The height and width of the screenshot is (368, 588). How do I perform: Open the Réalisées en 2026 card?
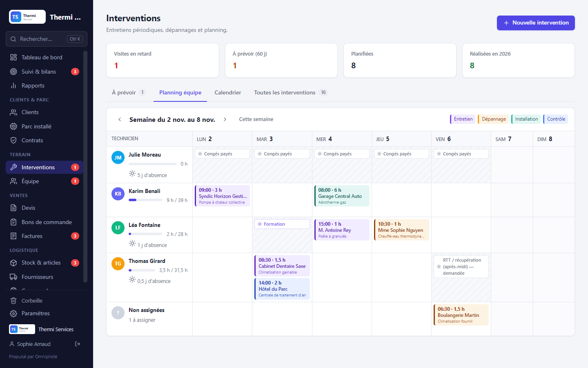coord(519,60)
